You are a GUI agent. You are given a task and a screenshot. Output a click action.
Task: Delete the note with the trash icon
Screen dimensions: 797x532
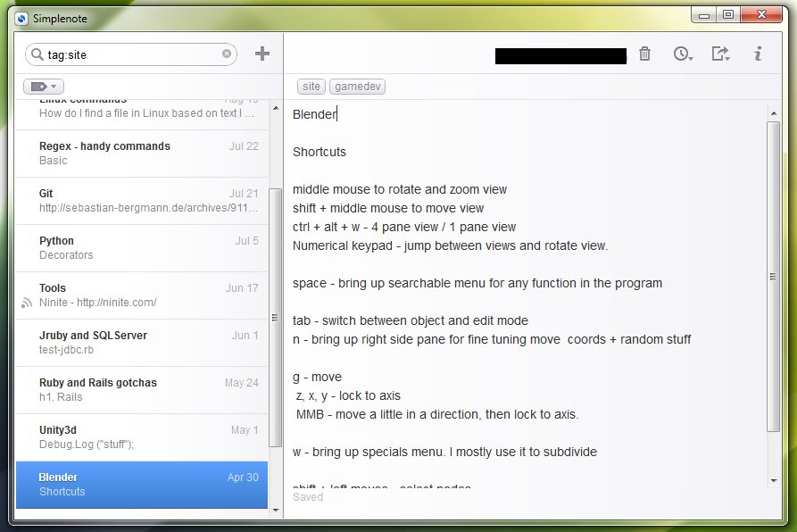644,54
